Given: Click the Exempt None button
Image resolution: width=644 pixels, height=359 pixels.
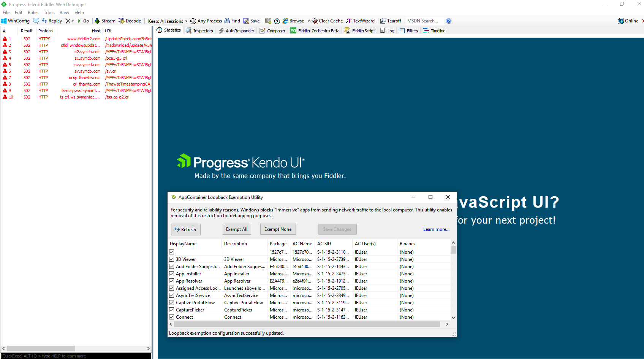Looking at the screenshot, I should click(278, 229).
